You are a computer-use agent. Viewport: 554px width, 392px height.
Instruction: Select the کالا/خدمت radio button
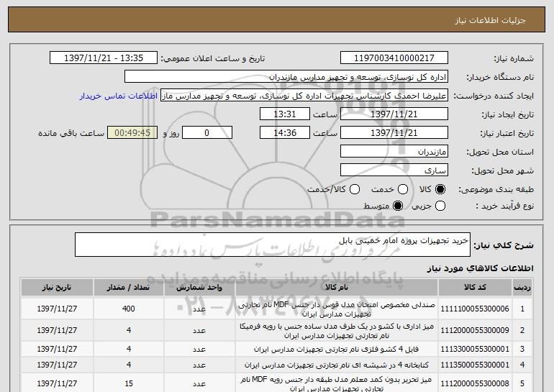tap(355, 190)
